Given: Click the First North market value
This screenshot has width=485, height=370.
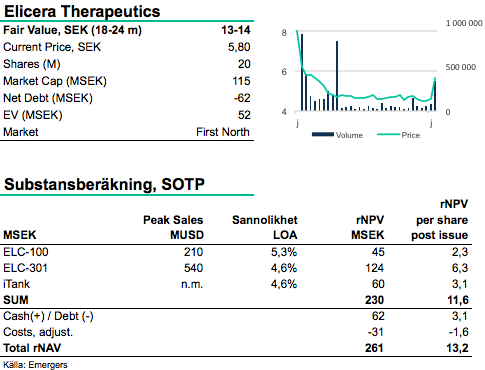Looking at the screenshot, I should [x=223, y=132].
